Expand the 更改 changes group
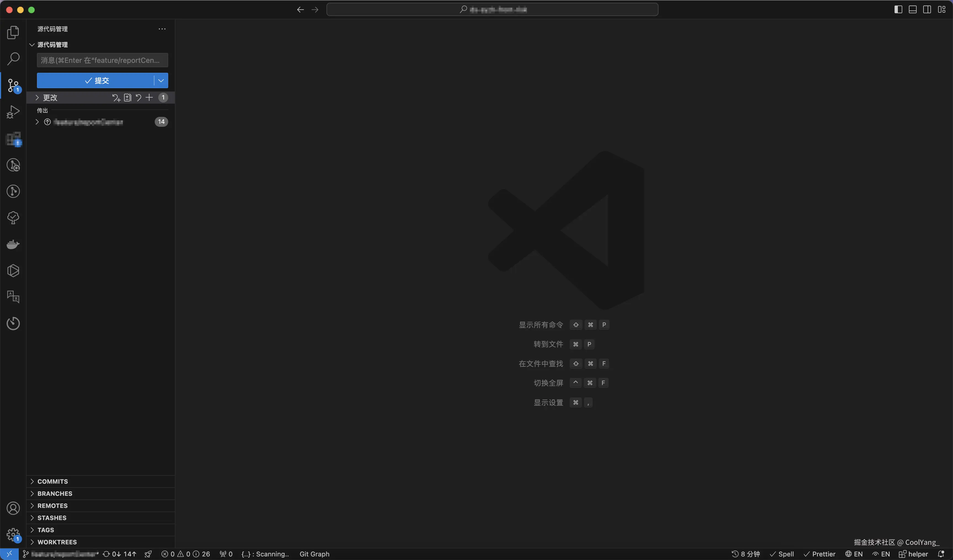The height and width of the screenshot is (560, 953). [x=50, y=98]
